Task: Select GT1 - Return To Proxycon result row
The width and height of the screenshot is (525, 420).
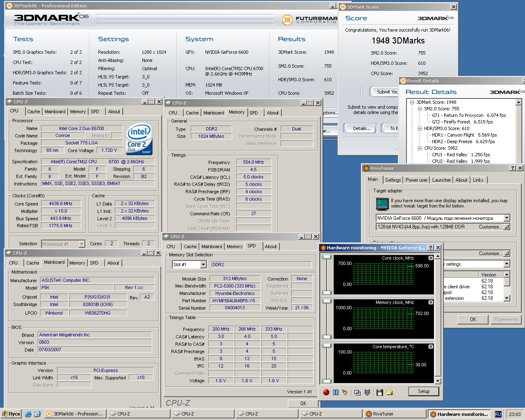Action: 469,115
